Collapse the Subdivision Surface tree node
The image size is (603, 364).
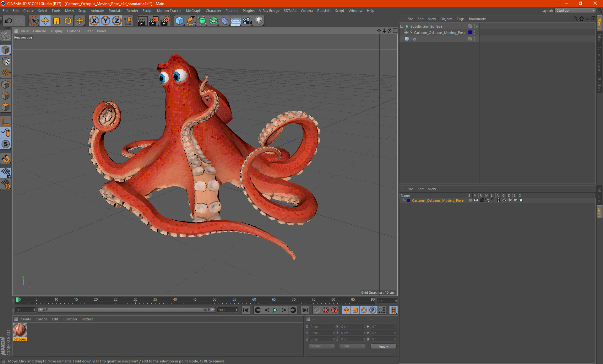[x=402, y=26]
